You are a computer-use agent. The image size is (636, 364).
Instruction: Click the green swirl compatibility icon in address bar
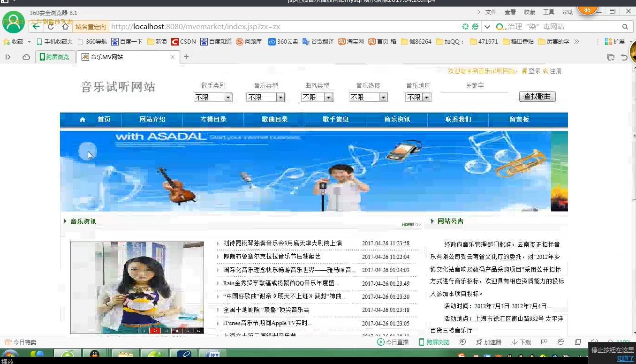tap(465, 27)
